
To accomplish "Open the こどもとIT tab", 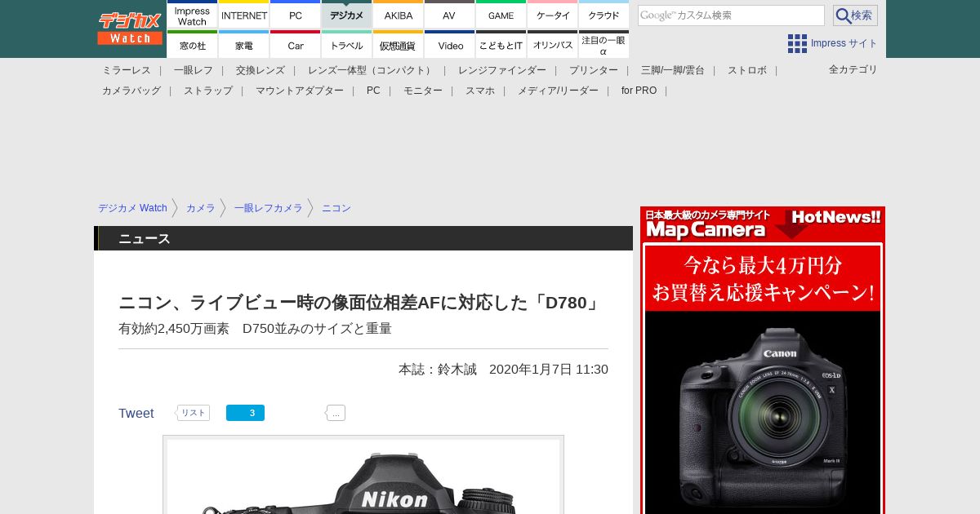I will pos(501,44).
